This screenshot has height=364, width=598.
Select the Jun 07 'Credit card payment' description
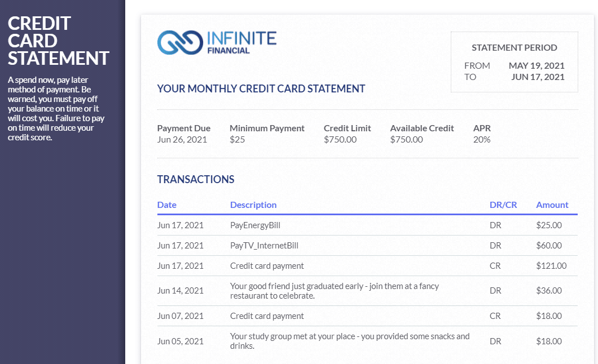click(x=267, y=316)
